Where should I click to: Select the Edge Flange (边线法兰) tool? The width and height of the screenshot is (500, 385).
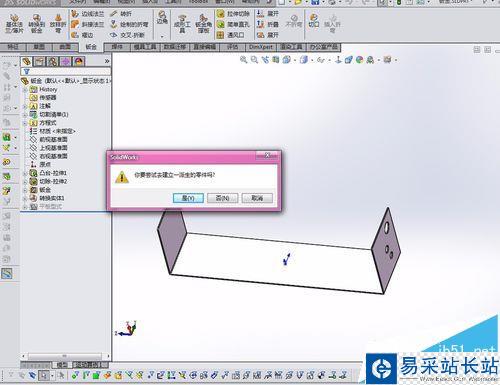pos(88,14)
